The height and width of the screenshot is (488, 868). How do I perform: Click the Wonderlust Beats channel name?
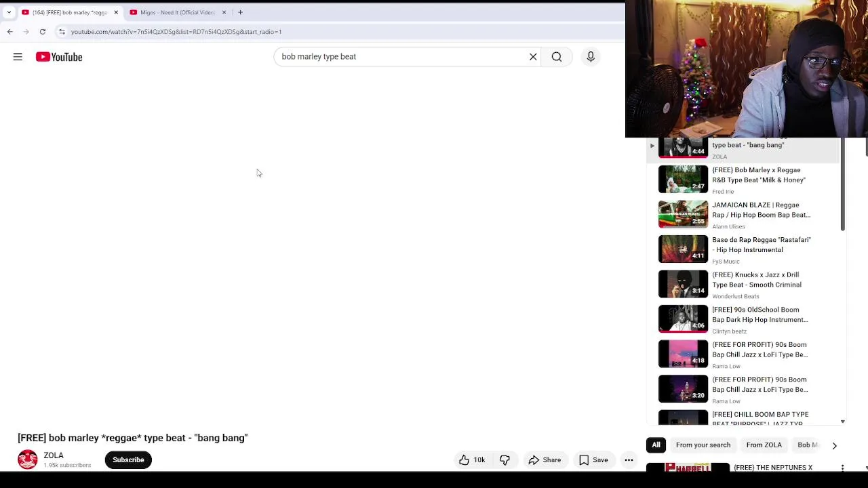pyautogui.click(x=735, y=296)
